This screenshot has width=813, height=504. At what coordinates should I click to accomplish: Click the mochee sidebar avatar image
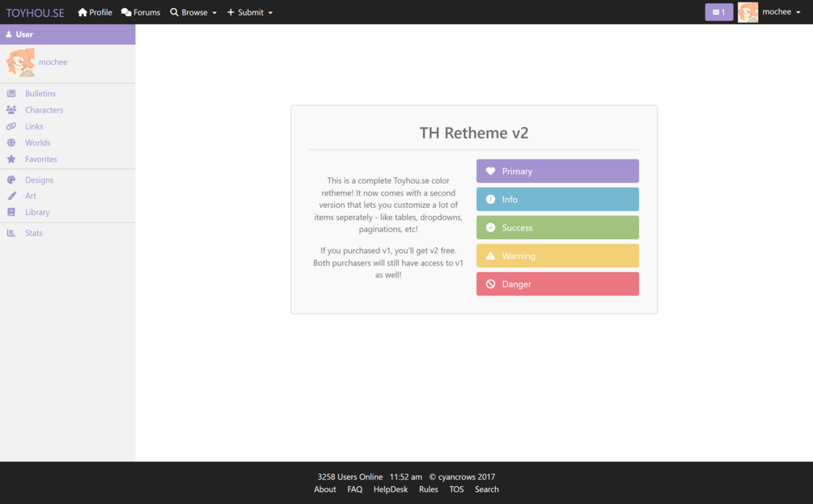tap(20, 62)
